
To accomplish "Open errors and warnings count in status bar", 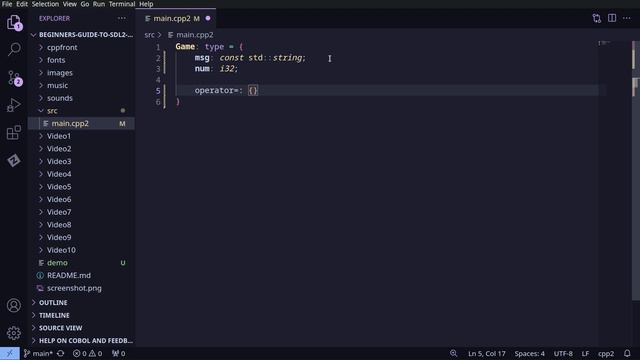I will [87, 353].
